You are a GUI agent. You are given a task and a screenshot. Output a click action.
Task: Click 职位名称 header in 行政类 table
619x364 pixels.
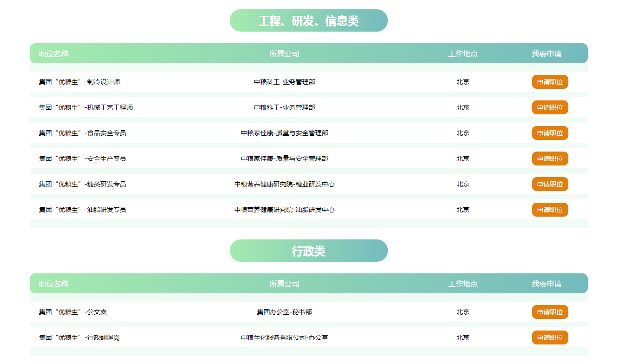(54, 284)
